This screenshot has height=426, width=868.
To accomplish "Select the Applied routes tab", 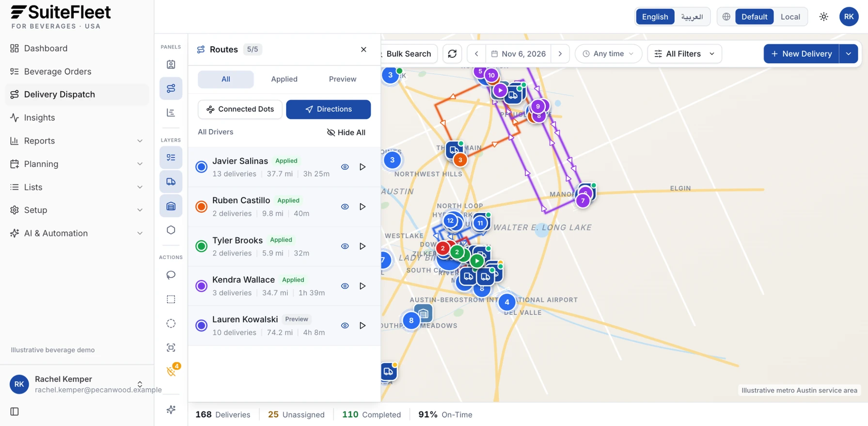I will (284, 79).
